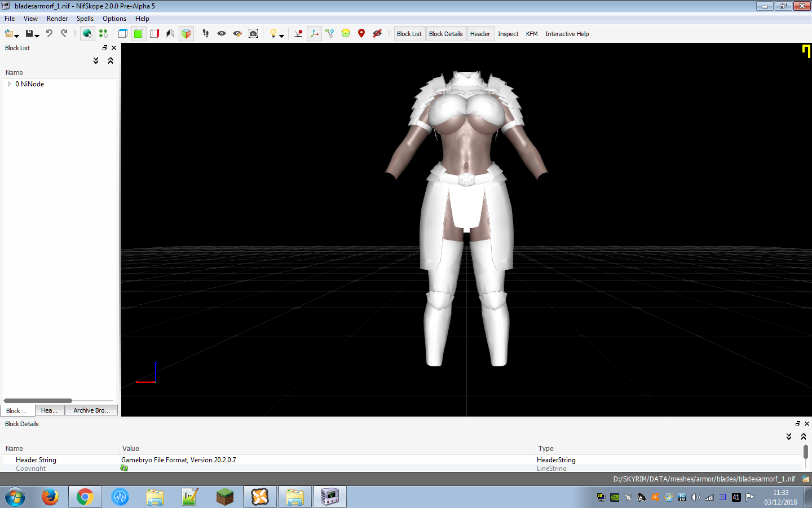812x508 pixels.
Task: Open the Load file toolbar icon
Action: [8, 34]
